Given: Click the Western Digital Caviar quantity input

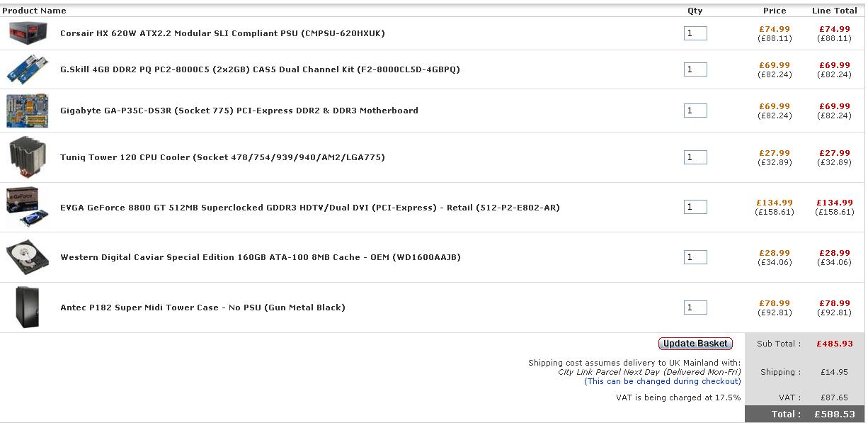Looking at the screenshot, I should coord(695,257).
